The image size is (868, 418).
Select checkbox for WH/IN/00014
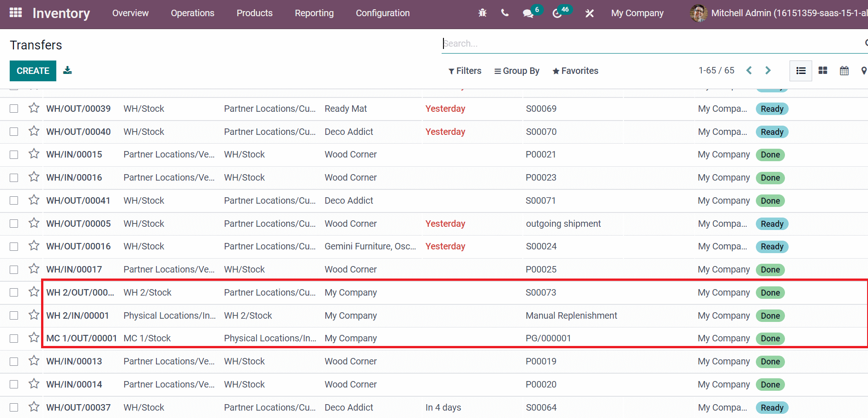click(14, 384)
